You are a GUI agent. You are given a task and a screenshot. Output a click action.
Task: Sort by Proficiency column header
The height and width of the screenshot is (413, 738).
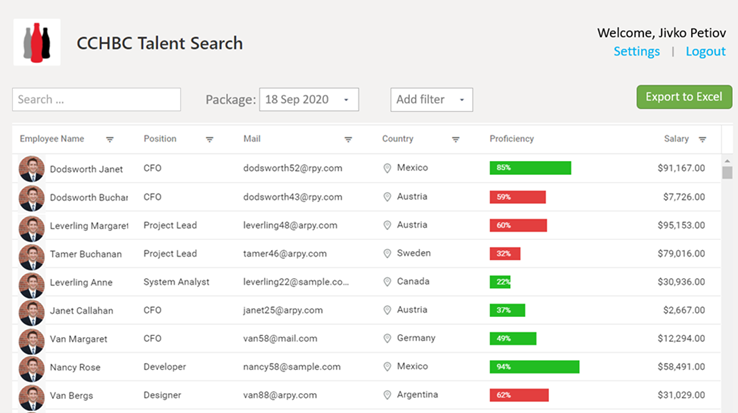tap(512, 139)
